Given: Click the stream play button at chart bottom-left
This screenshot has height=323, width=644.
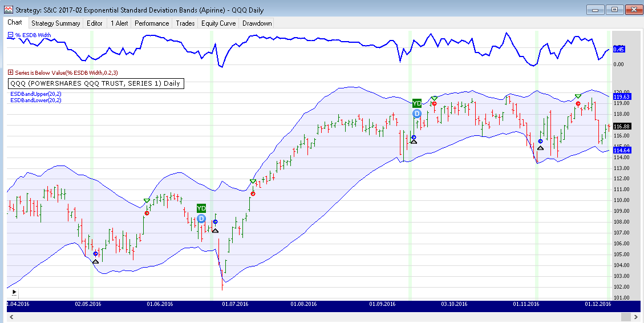Looking at the screenshot, I should click(x=14, y=292).
